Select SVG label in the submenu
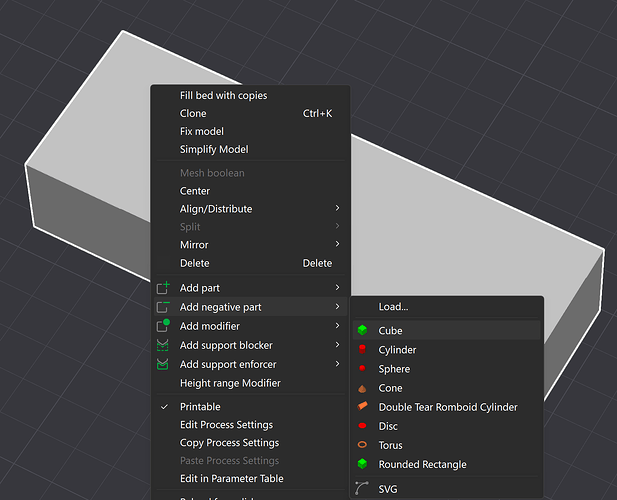Viewport: 617px width, 500px height. tap(388, 489)
